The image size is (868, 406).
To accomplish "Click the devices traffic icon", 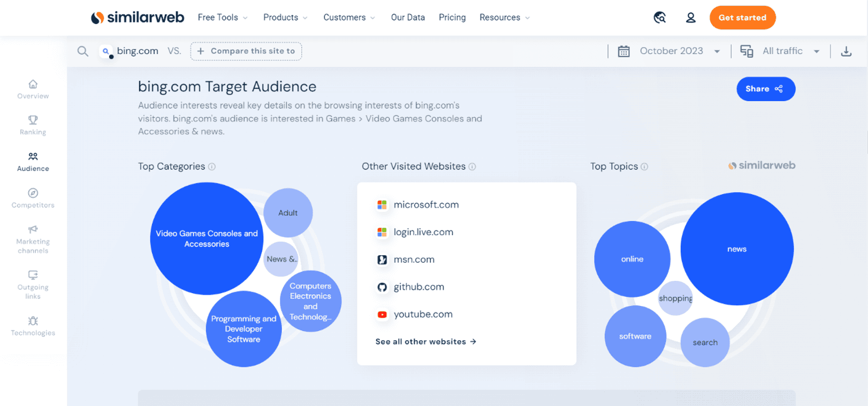I will (x=747, y=51).
